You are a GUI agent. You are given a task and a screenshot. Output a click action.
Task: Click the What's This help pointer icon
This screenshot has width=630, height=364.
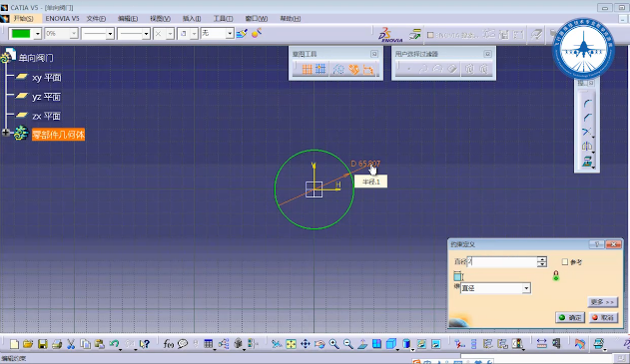click(x=144, y=344)
